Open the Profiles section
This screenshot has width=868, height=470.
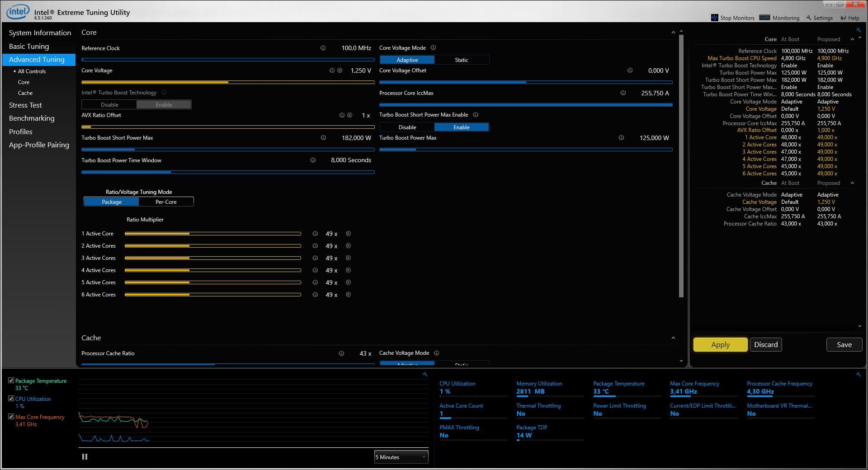[21, 132]
